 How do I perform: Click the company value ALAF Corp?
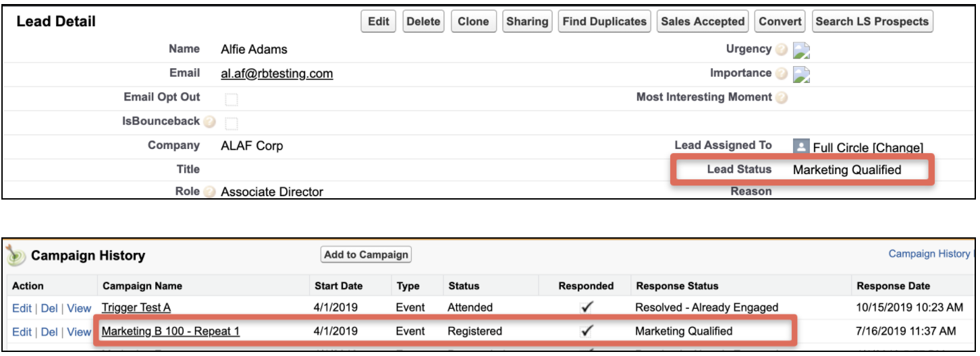coord(252,146)
